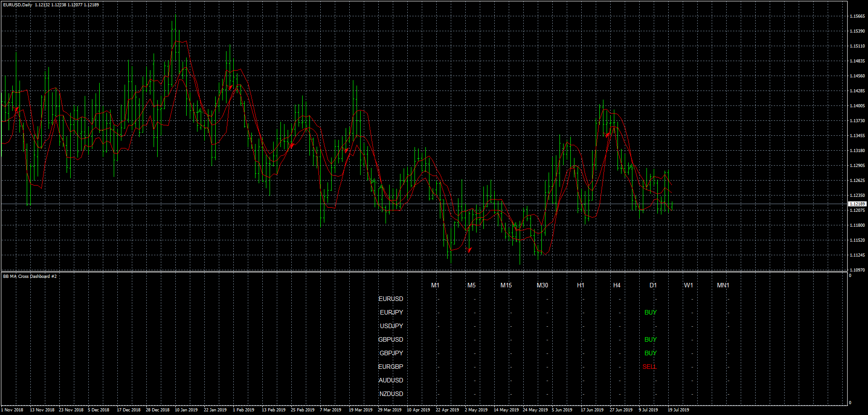The image size is (868, 415).
Task: Click the 25 Feb 2019 date label
Action: point(303,410)
